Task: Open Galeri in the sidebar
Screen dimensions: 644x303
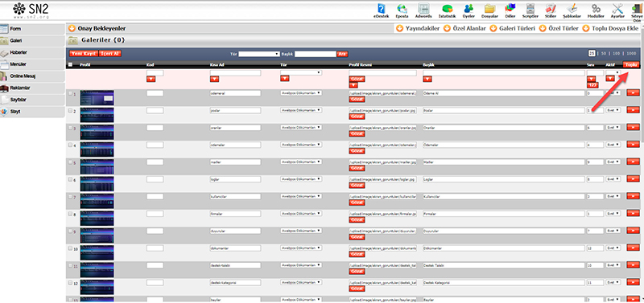Action: [32, 41]
